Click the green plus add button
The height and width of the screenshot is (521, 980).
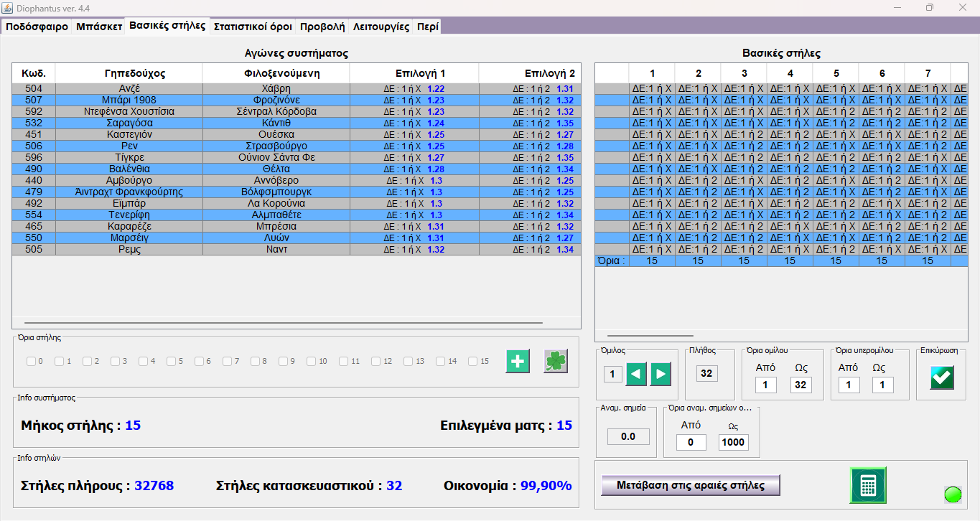coord(518,361)
